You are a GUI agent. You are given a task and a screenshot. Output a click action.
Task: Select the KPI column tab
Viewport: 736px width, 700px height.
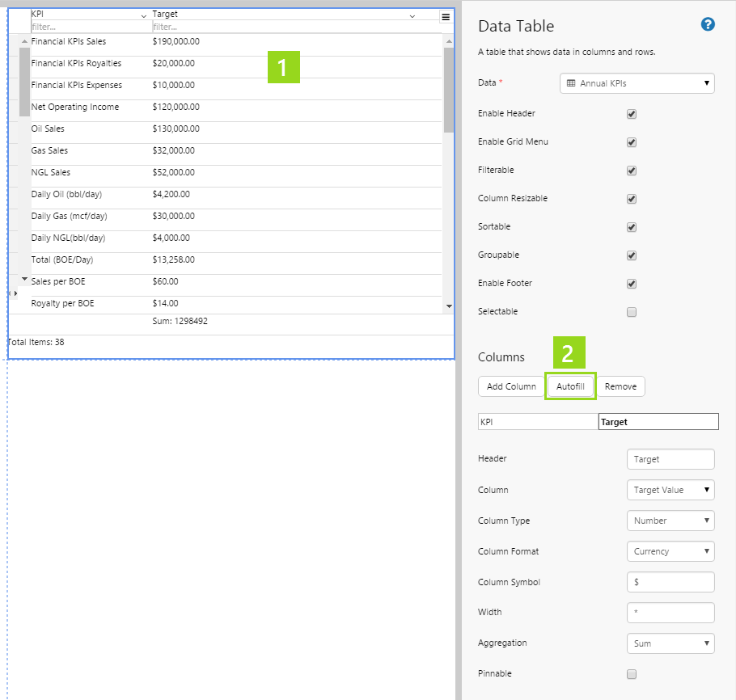[538, 422]
